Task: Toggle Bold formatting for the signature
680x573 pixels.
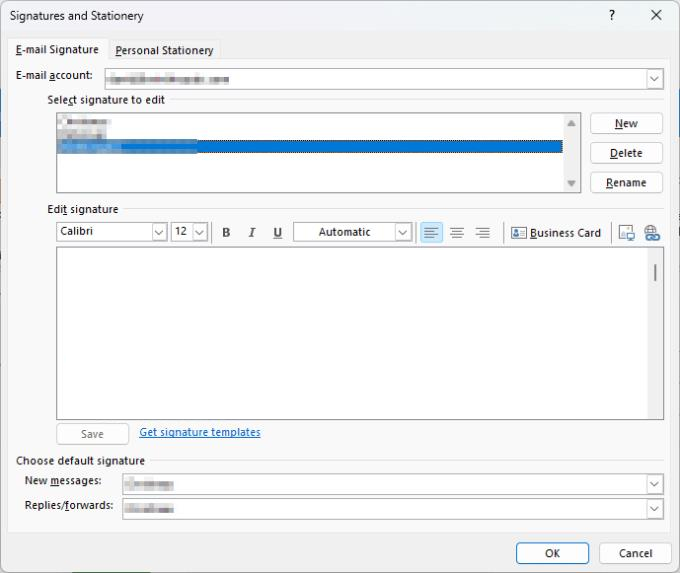Action: [226, 232]
